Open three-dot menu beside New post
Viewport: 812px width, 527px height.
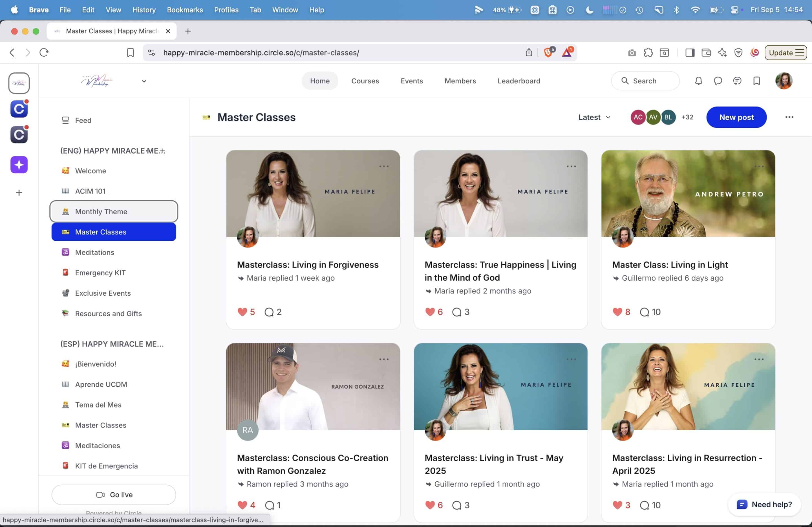789,117
